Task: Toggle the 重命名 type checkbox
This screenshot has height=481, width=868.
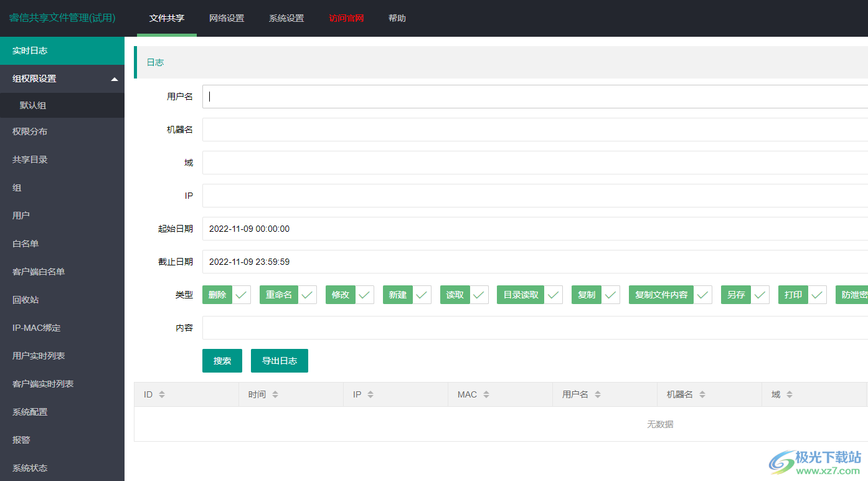Action: click(288, 295)
